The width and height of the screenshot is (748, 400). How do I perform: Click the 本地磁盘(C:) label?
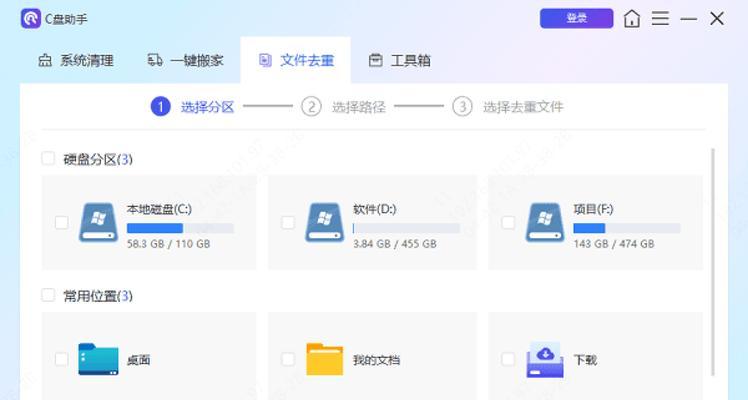pos(159,209)
